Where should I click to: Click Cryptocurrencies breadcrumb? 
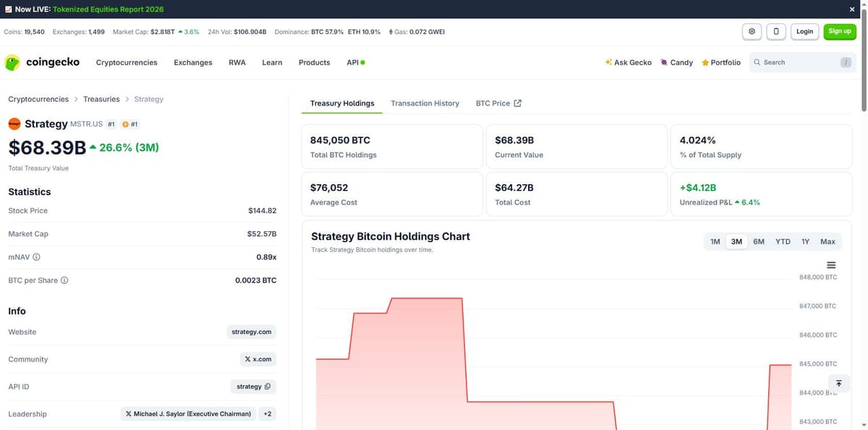[38, 99]
